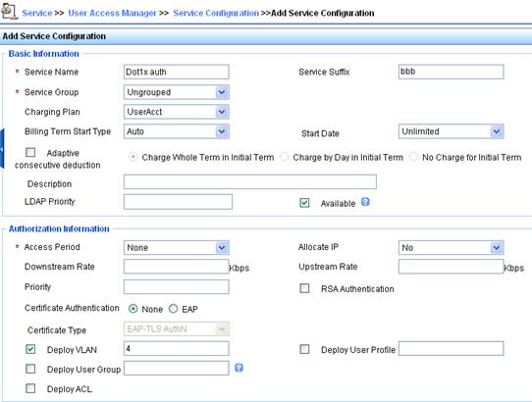Open the Allocate IP dropdown

451,247
